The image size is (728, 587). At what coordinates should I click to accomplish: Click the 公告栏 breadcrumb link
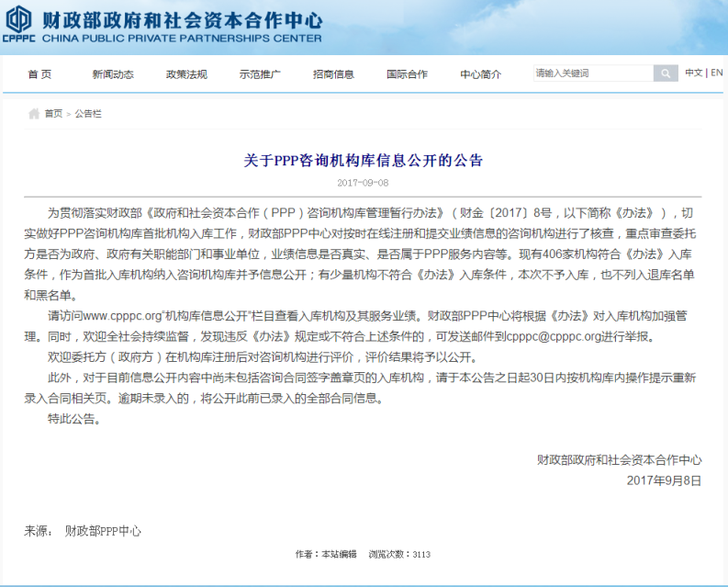(88, 114)
